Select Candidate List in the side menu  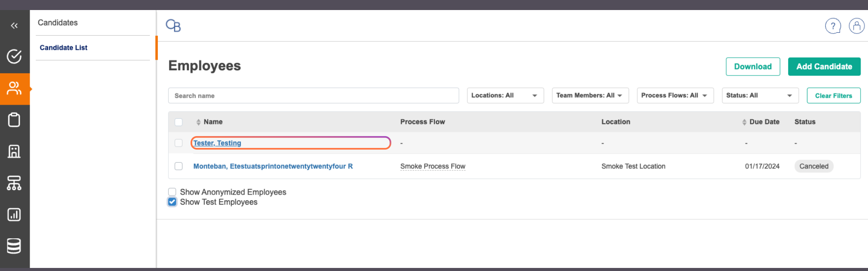(x=64, y=48)
